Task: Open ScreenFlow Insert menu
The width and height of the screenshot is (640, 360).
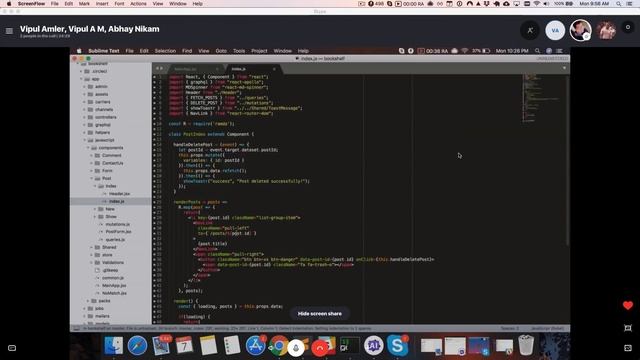Action: pyautogui.click(x=102, y=4)
